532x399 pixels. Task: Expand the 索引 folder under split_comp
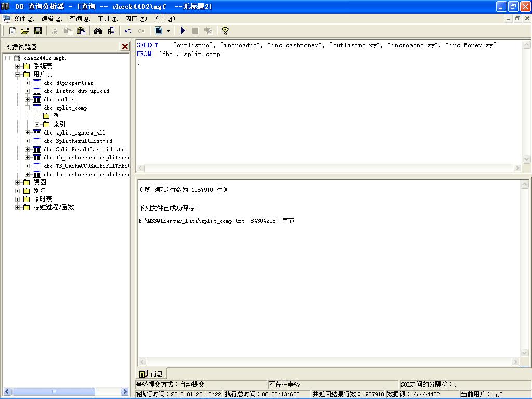point(37,124)
